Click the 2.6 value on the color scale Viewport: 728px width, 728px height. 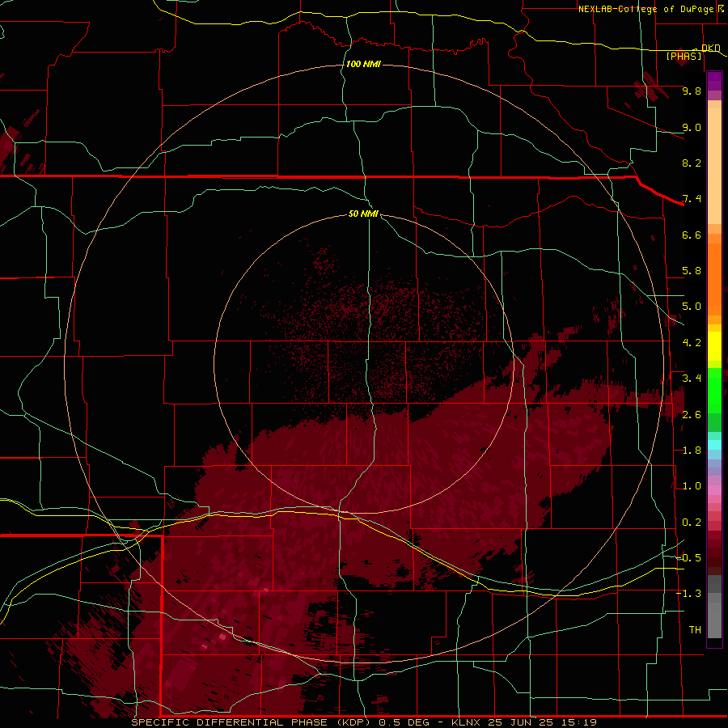pos(692,415)
